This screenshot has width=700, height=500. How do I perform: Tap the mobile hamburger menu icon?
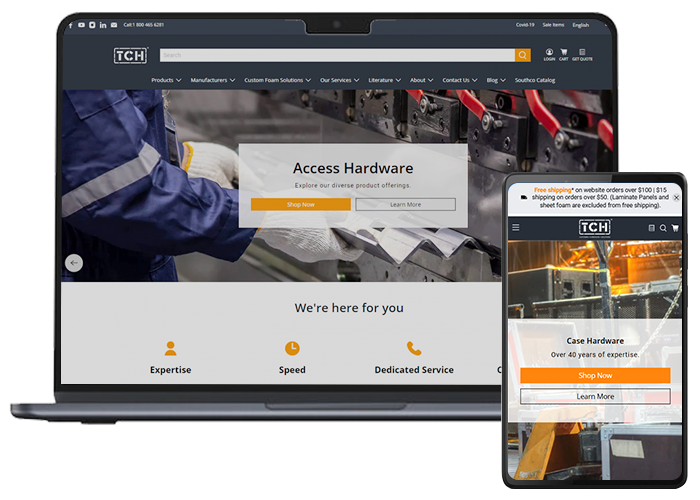point(516,228)
